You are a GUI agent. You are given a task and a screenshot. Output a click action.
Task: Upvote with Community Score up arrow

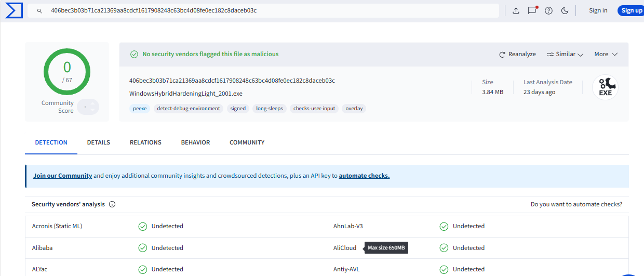pos(92,103)
